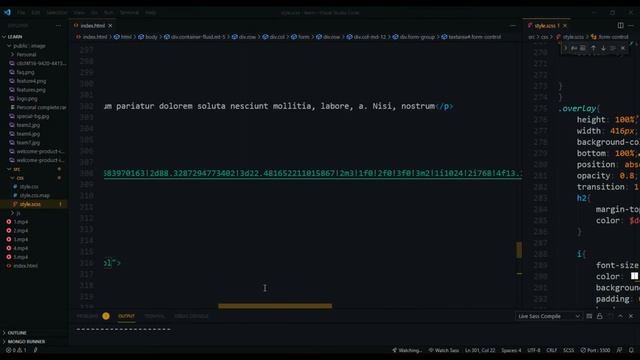The height and width of the screenshot is (360, 640).
Task: Click the vertical scrollbar thumb of index.html editor
Action: pyautogui.click(x=519, y=250)
